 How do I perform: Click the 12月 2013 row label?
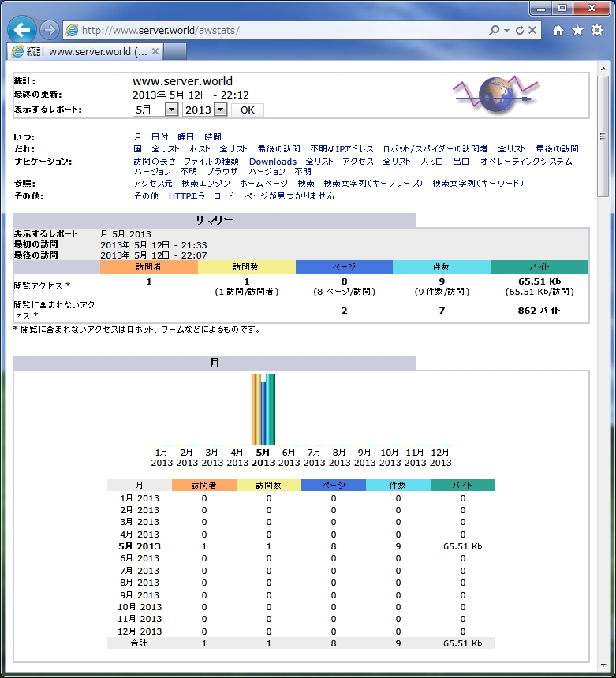point(140,631)
